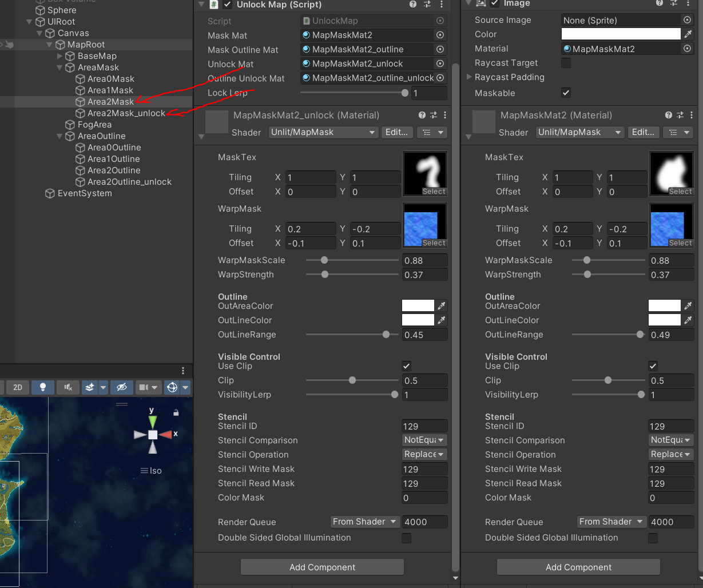The width and height of the screenshot is (703, 588).
Task: Click Add Component under MapMaskMat2_unlock material
Action: [x=322, y=567]
